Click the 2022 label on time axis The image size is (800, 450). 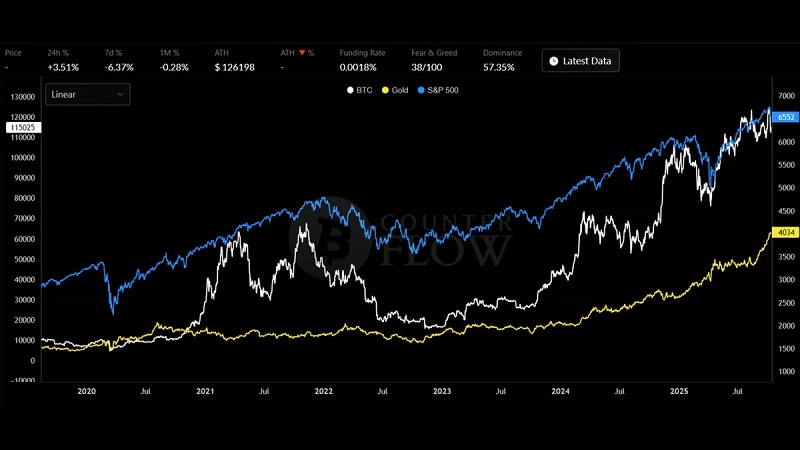point(324,393)
